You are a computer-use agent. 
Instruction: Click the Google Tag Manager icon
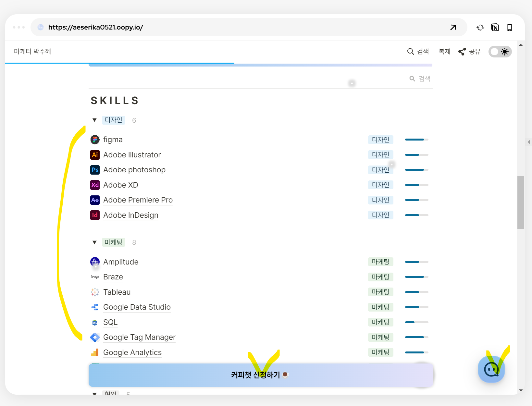click(x=95, y=337)
